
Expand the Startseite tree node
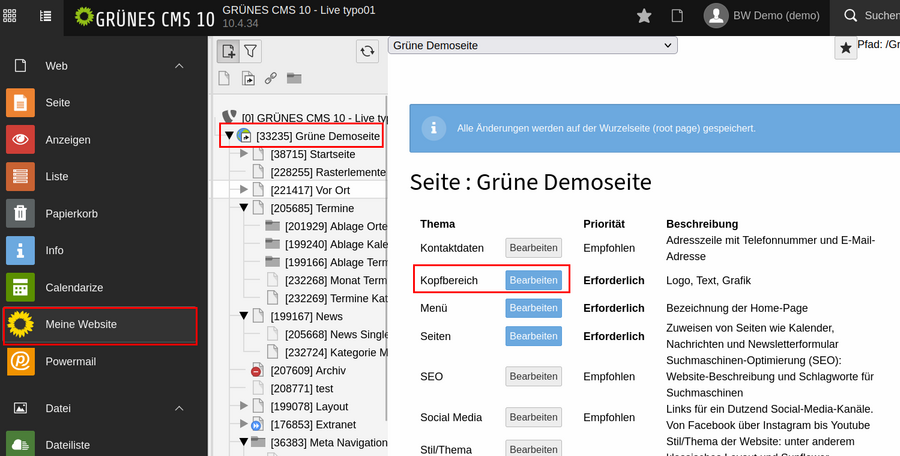click(244, 154)
